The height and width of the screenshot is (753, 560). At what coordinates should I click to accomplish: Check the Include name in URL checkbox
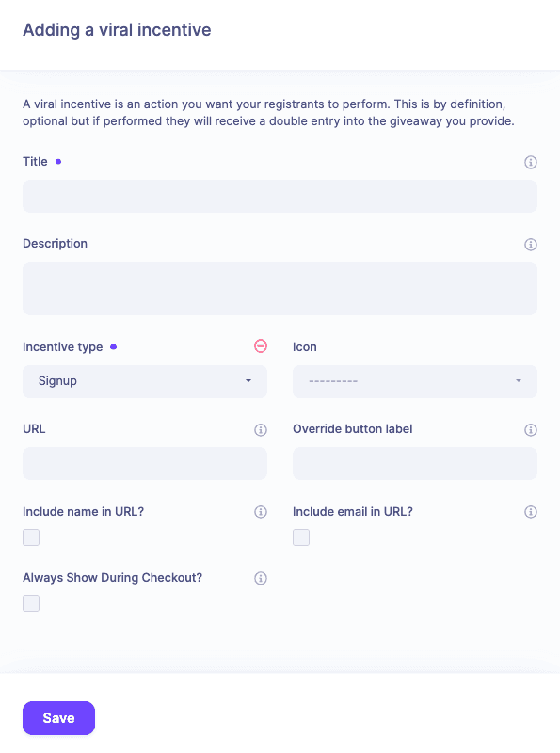point(31,537)
